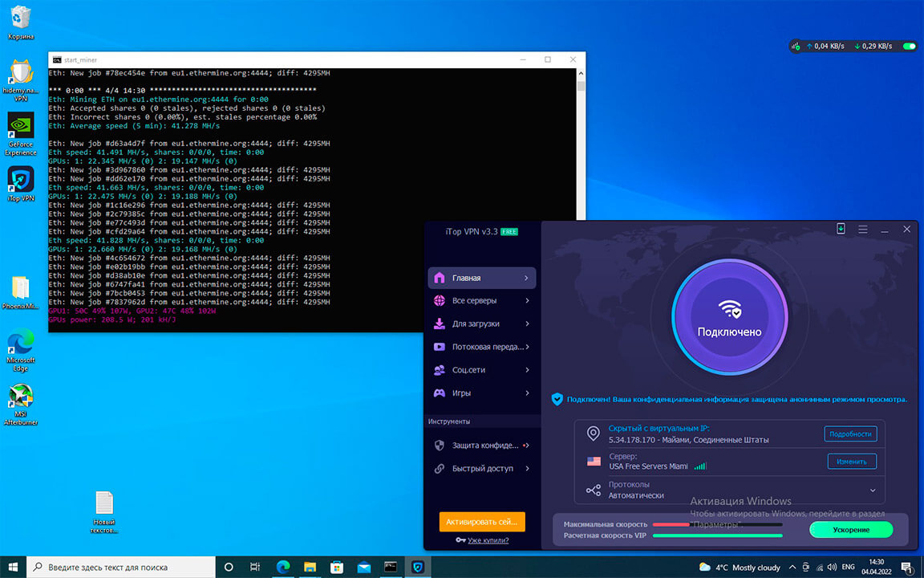
Task: Open the hidemy.name VPN desktop shortcut
Action: (x=21, y=79)
